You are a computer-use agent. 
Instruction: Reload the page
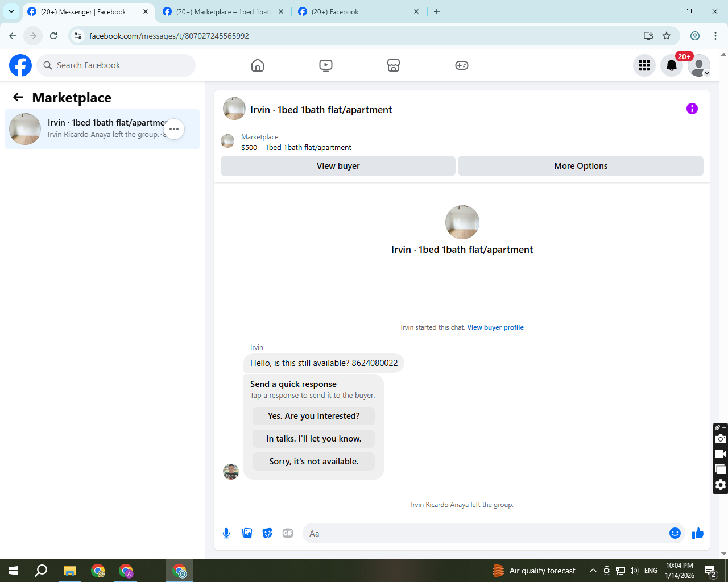click(53, 36)
